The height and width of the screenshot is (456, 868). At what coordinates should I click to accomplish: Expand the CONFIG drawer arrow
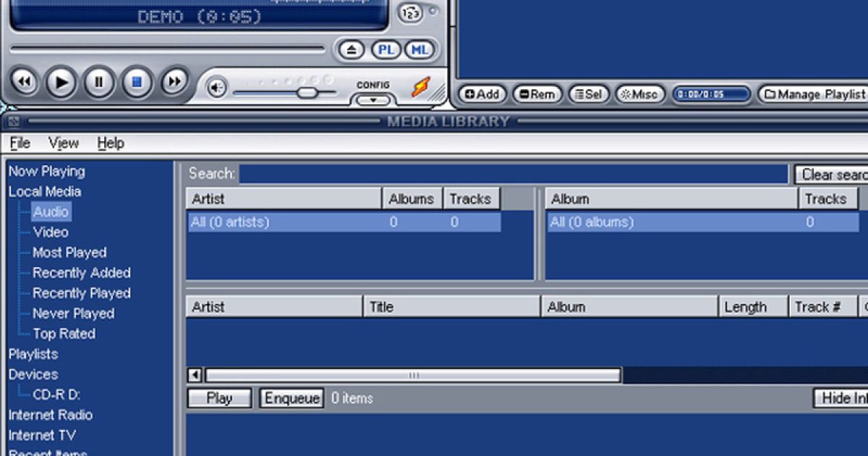click(373, 101)
